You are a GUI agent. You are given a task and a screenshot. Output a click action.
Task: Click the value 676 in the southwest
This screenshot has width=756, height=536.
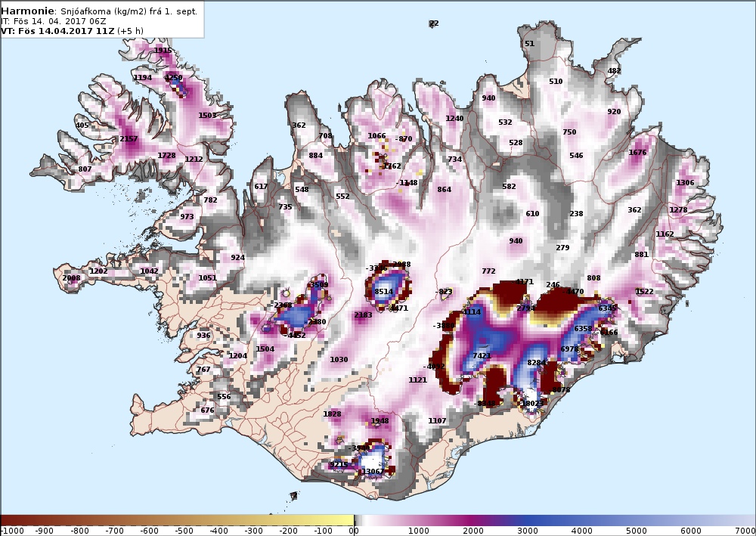click(x=207, y=411)
